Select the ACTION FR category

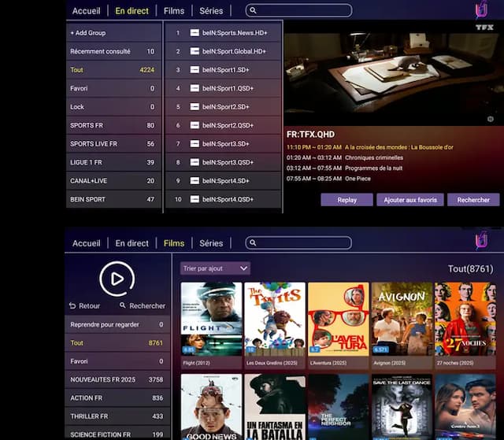point(117,398)
